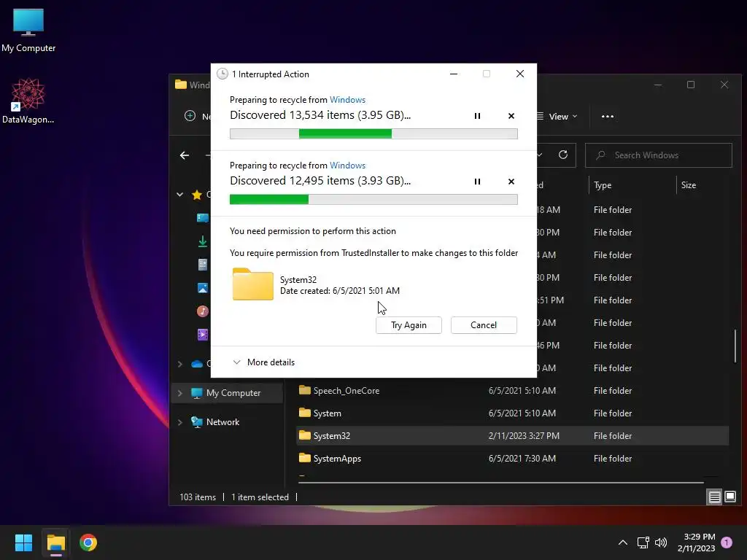Open the notification badge in the taskbar

tap(727, 542)
